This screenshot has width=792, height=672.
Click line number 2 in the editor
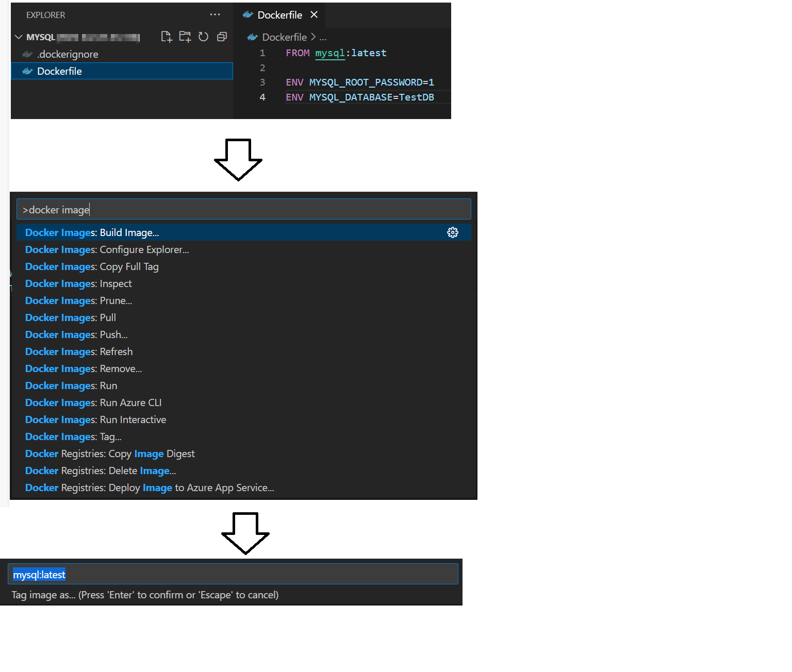[x=262, y=68]
